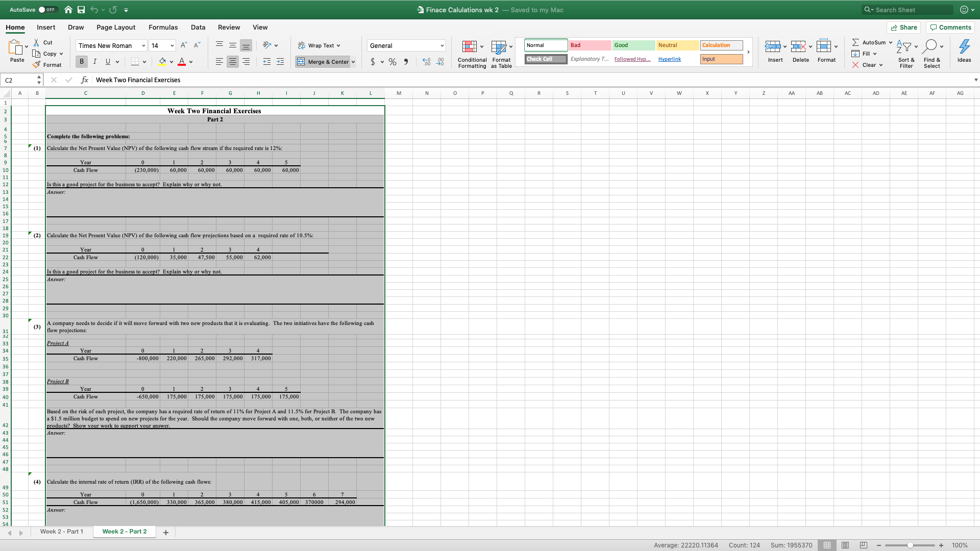Toggle Bold formatting button
Viewport: 980px width, 551px height.
click(81, 62)
